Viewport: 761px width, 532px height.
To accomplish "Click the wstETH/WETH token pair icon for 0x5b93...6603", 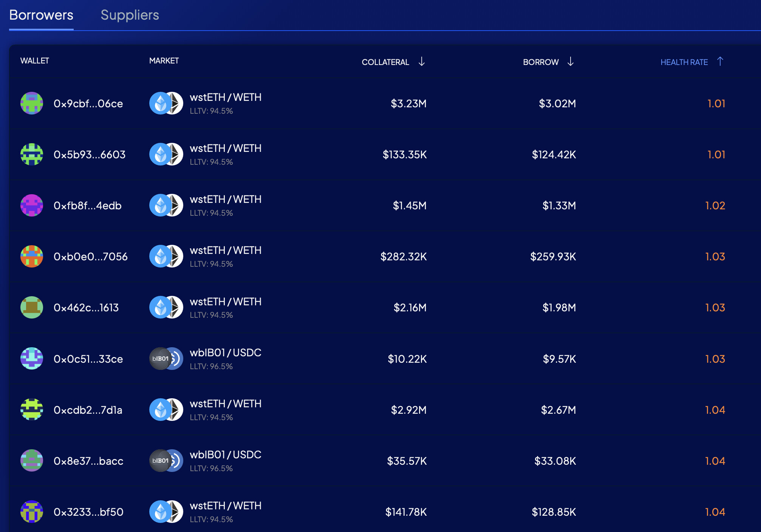I will 166,154.
